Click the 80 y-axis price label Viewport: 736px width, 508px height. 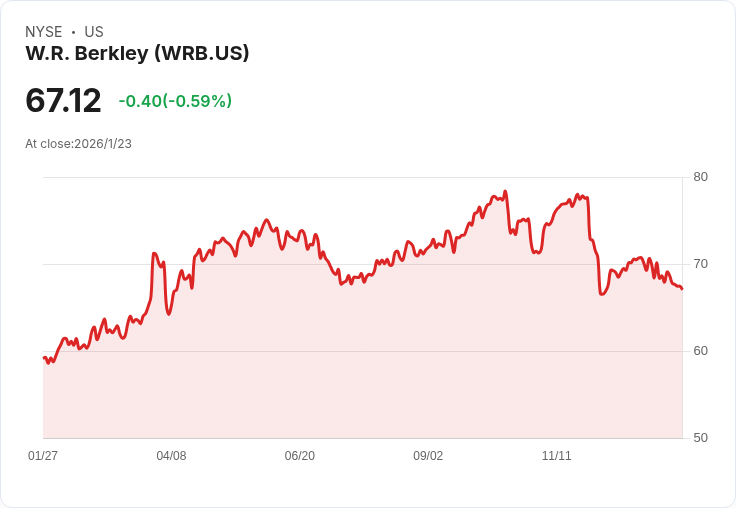coord(700,177)
